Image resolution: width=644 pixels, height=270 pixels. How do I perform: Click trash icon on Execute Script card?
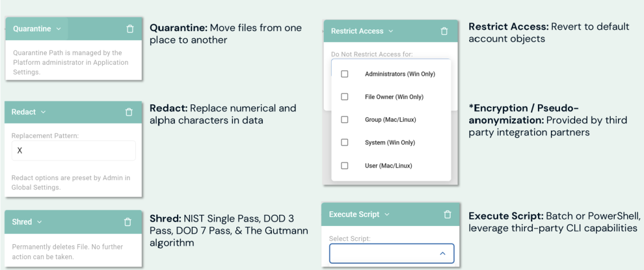point(447,214)
